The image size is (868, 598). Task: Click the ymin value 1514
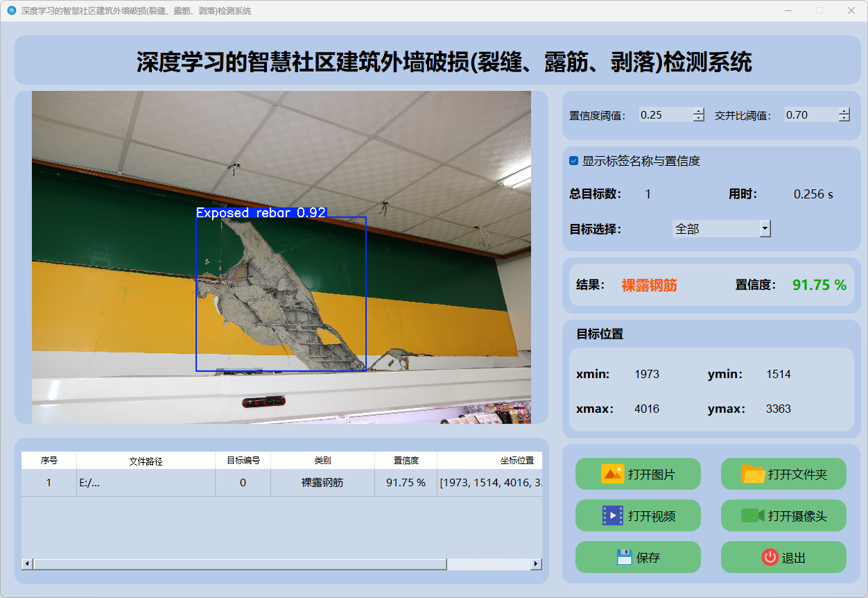coord(779,375)
